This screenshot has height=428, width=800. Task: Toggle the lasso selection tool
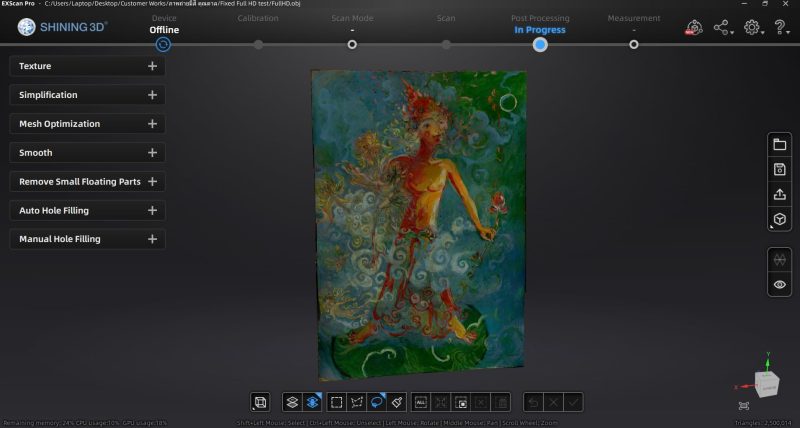[377, 402]
